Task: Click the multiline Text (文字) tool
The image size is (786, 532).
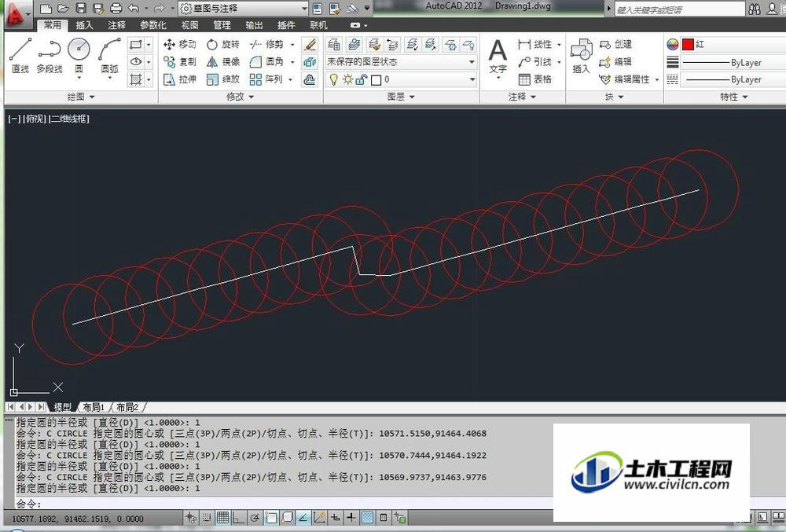Action: (x=498, y=57)
